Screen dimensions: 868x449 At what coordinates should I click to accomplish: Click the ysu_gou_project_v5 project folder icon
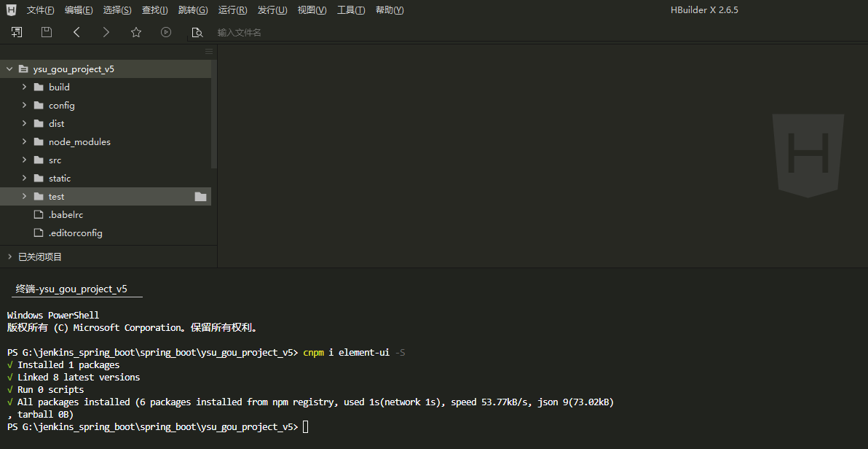click(x=23, y=69)
